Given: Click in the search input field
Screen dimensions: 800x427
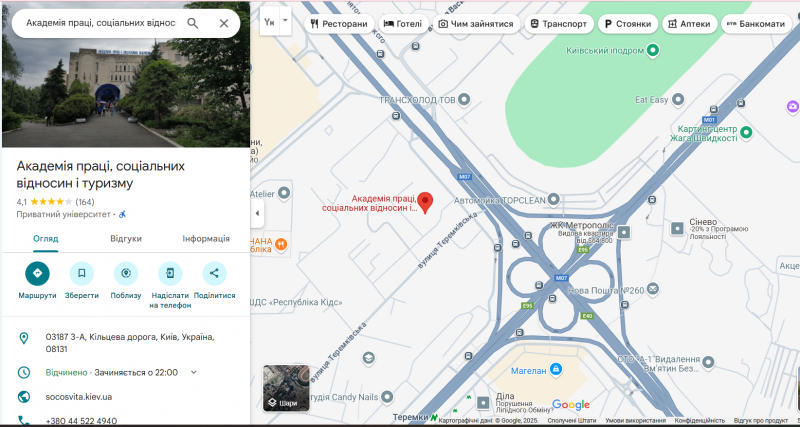Looking at the screenshot, I should coord(95,23).
